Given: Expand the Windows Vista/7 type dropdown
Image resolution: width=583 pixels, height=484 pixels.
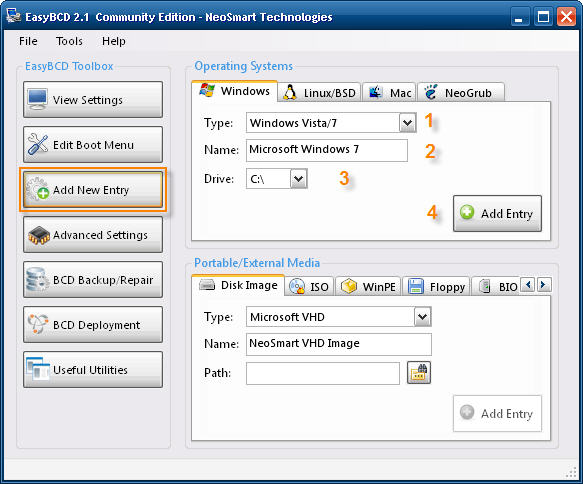Looking at the screenshot, I should 408,123.
